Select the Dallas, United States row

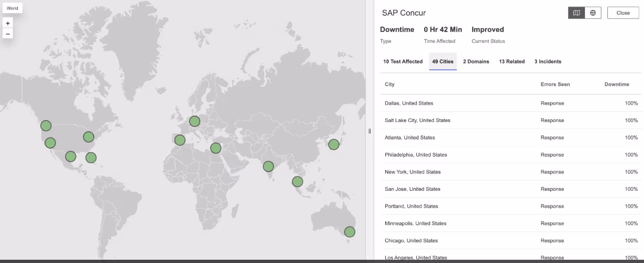[x=511, y=104]
